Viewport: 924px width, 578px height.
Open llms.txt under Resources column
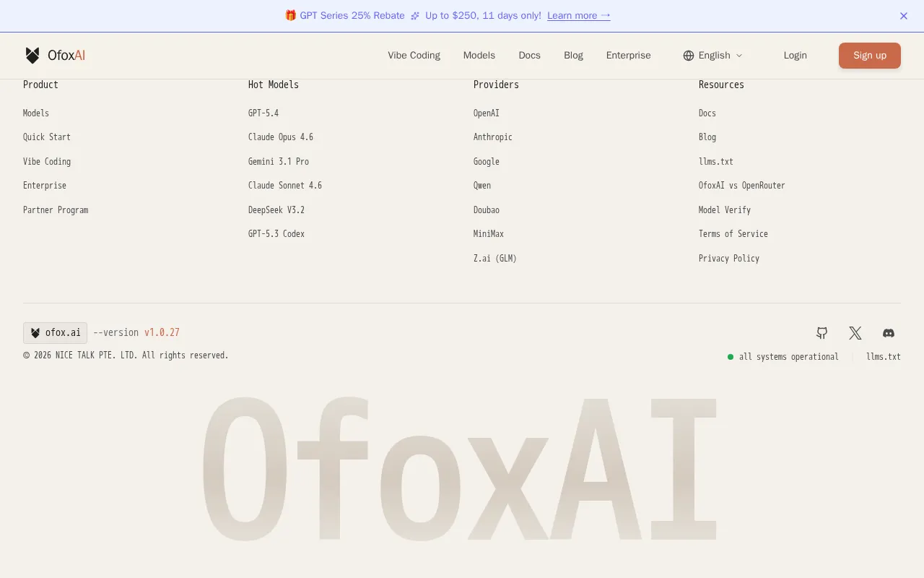[x=716, y=162]
